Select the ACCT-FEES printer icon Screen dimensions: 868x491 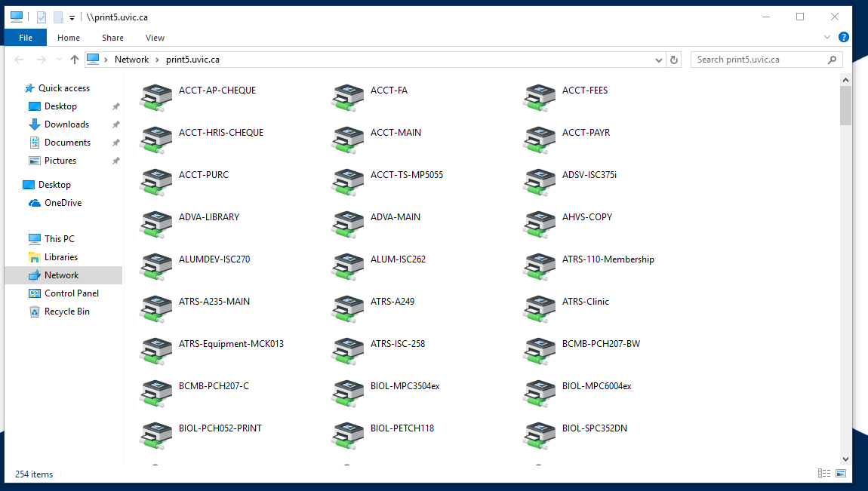(539, 97)
